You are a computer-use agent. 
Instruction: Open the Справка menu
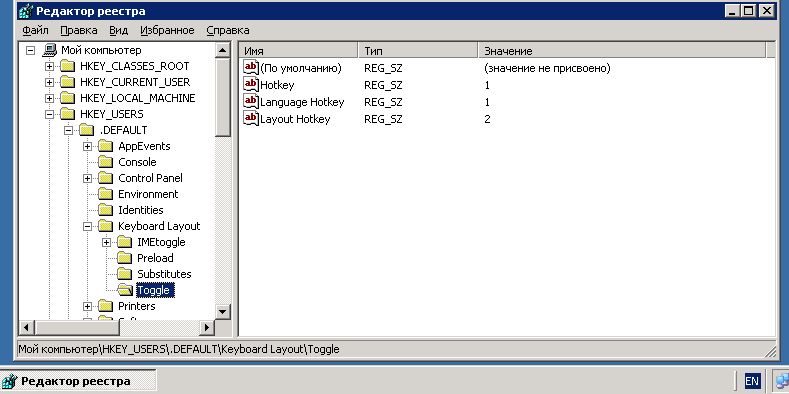pyautogui.click(x=227, y=30)
